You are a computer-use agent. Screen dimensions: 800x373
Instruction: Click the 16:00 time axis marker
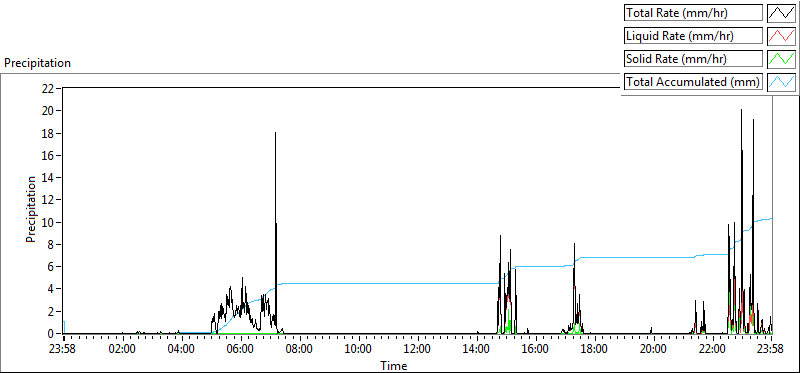[535, 350]
